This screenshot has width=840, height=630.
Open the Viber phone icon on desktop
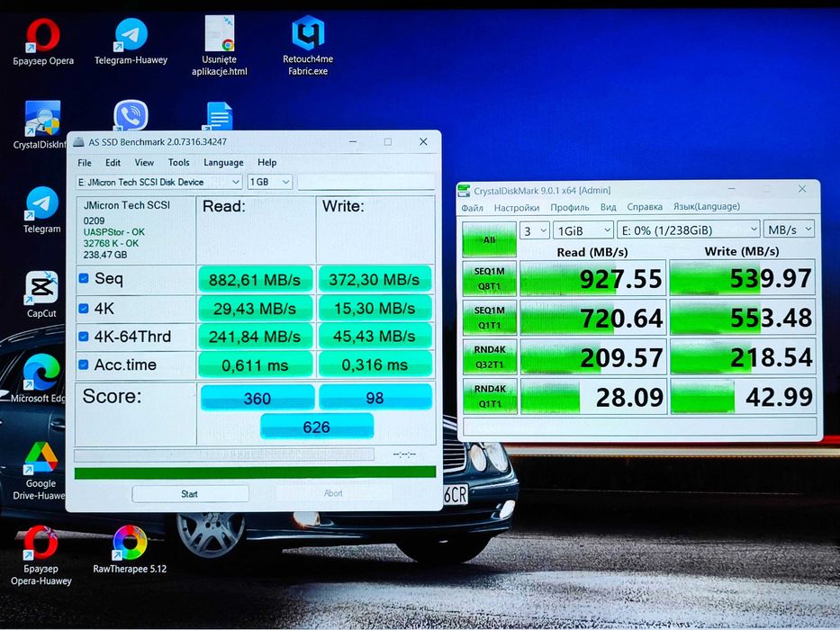tap(131, 115)
